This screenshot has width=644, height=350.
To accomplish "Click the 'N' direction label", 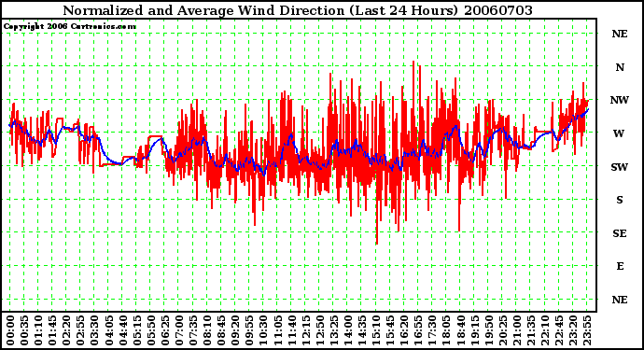I will pos(620,67).
